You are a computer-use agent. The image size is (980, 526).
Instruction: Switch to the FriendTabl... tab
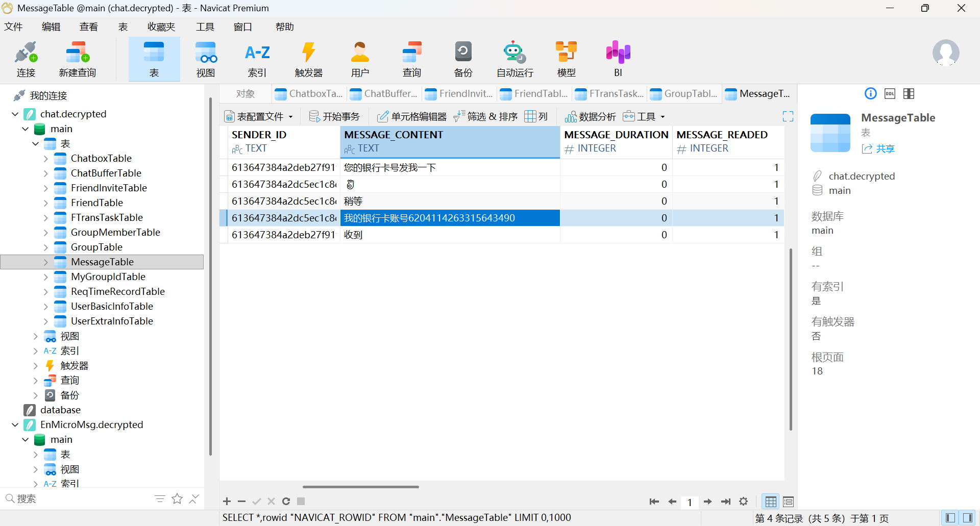tap(534, 94)
